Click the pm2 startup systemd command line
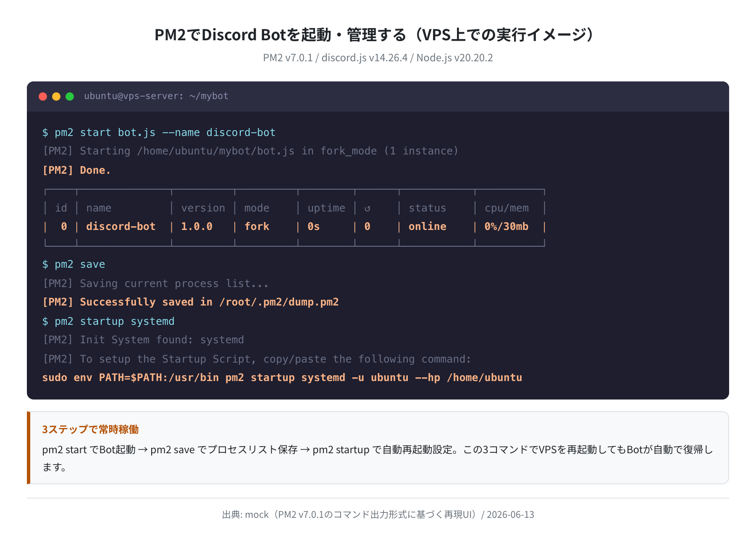The height and width of the screenshot is (538, 756). click(x=108, y=321)
